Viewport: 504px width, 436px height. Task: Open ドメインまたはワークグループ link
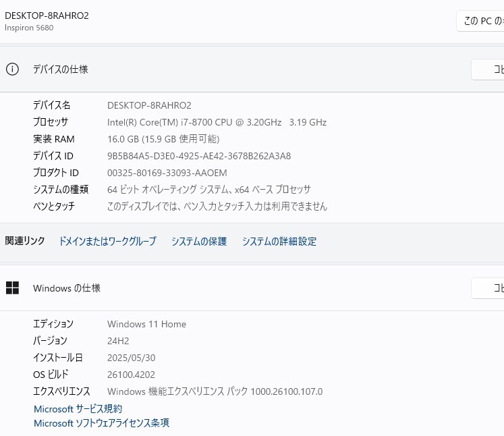108,241
